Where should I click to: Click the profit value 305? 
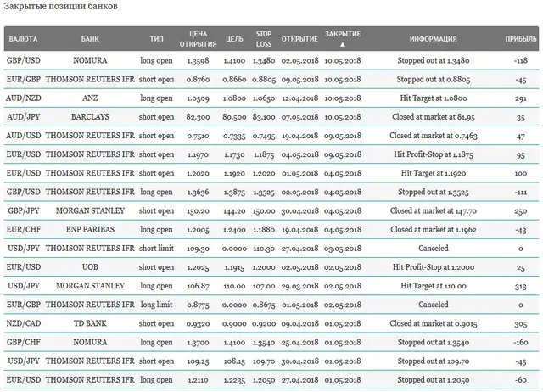coord(521,323)
